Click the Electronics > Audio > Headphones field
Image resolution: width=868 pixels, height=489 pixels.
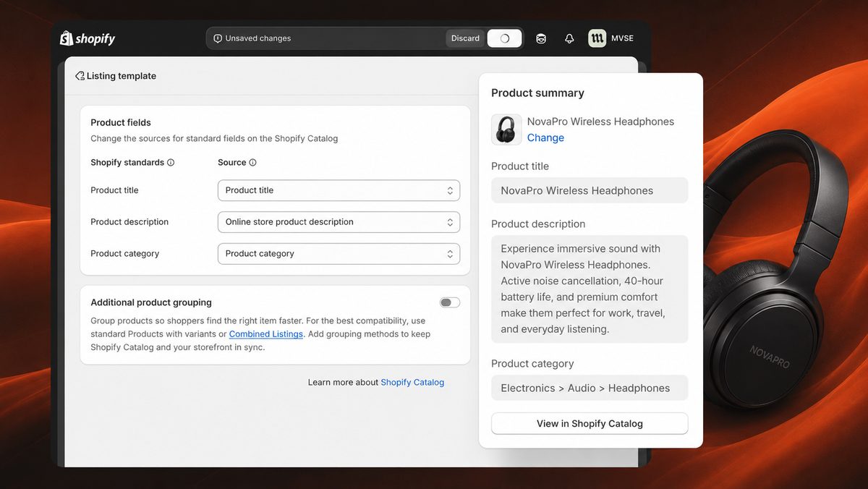(590, 388)
